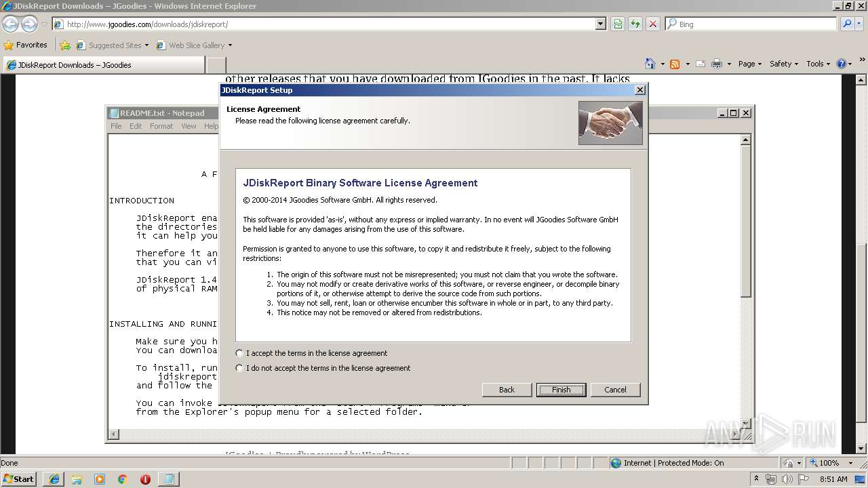Open Edit menu in README Notepad
Screen dimensions: 868x488
[136, 126]
